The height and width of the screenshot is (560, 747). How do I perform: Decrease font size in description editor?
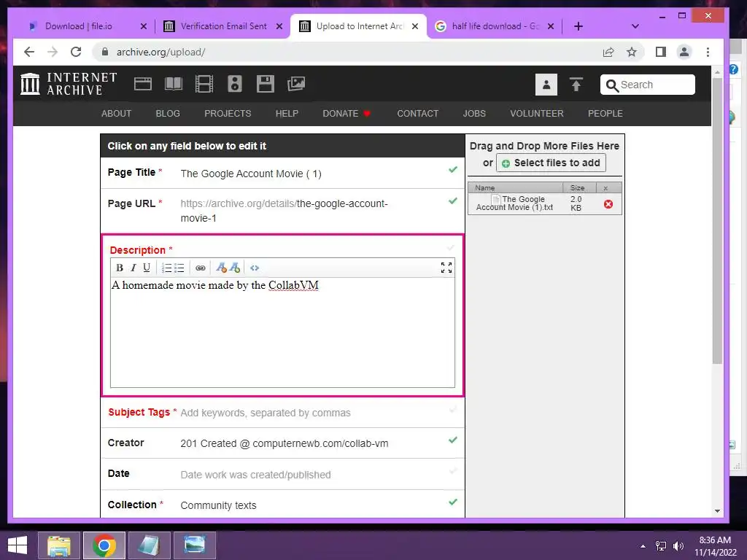221,268
